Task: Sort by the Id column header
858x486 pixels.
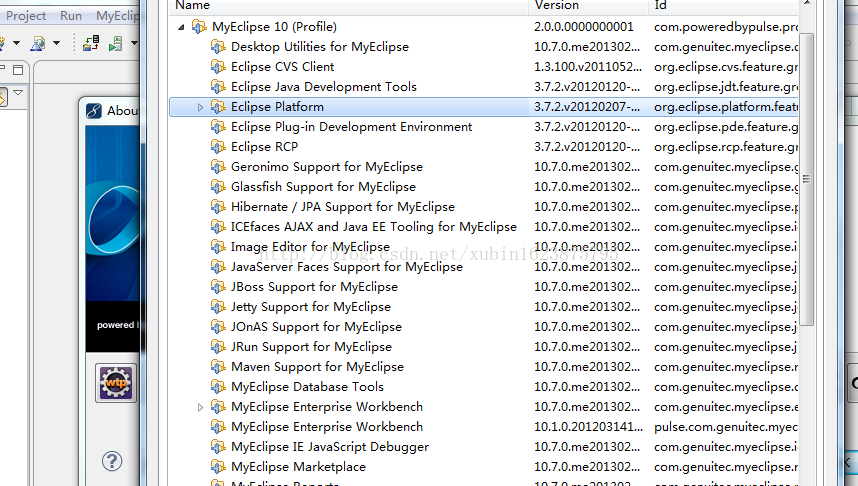Action: click(x=723, y=5)
